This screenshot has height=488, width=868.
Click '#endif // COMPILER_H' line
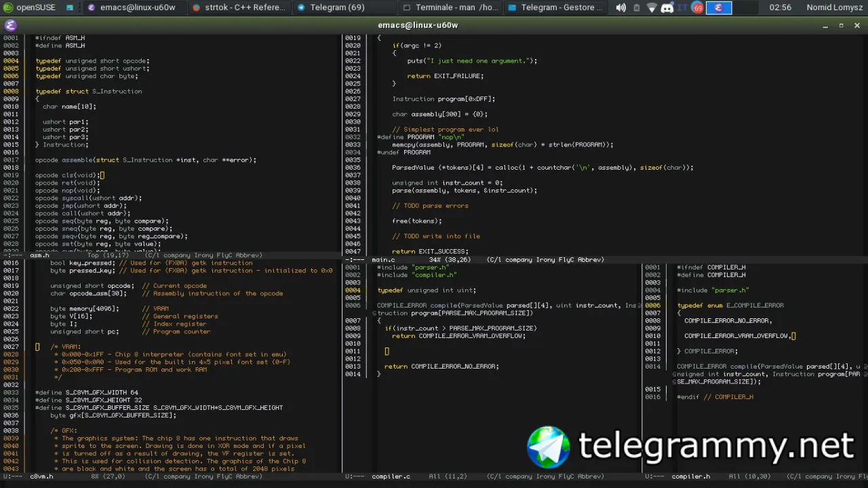coord(715,396)
